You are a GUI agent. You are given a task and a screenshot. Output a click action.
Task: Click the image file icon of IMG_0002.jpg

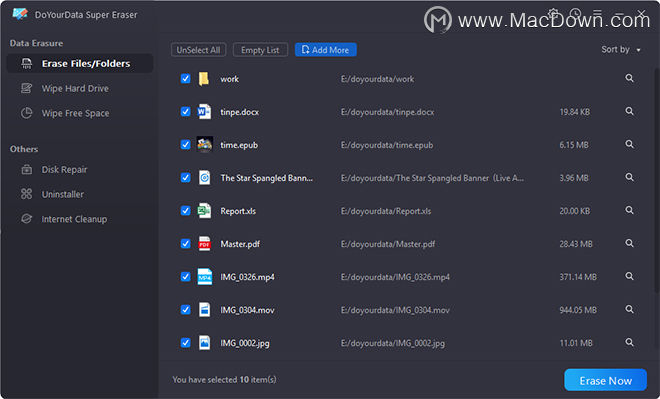click(205, 343)
